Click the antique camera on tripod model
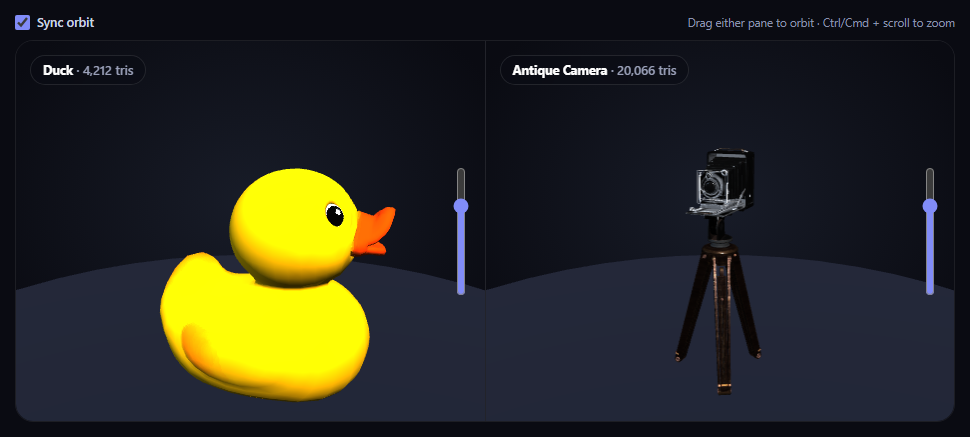Screen dimensions: 970x437 [x=719, y=271]
